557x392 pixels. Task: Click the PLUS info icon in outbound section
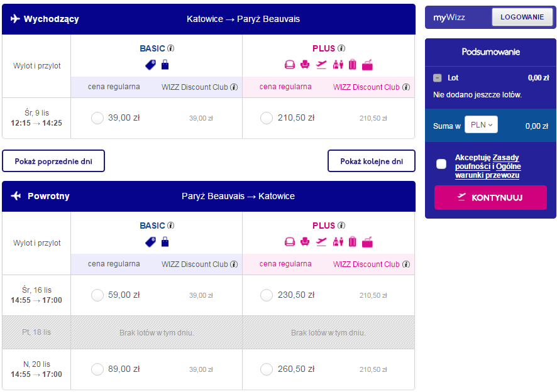[341, 48]
